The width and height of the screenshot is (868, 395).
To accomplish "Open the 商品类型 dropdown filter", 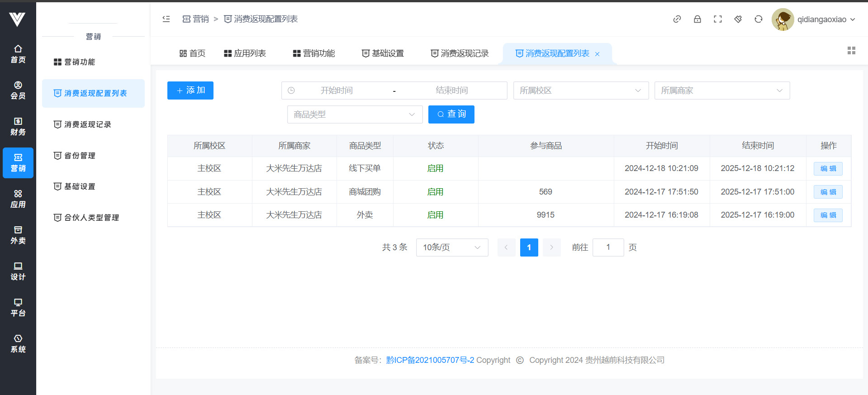I will pos(354,114).
